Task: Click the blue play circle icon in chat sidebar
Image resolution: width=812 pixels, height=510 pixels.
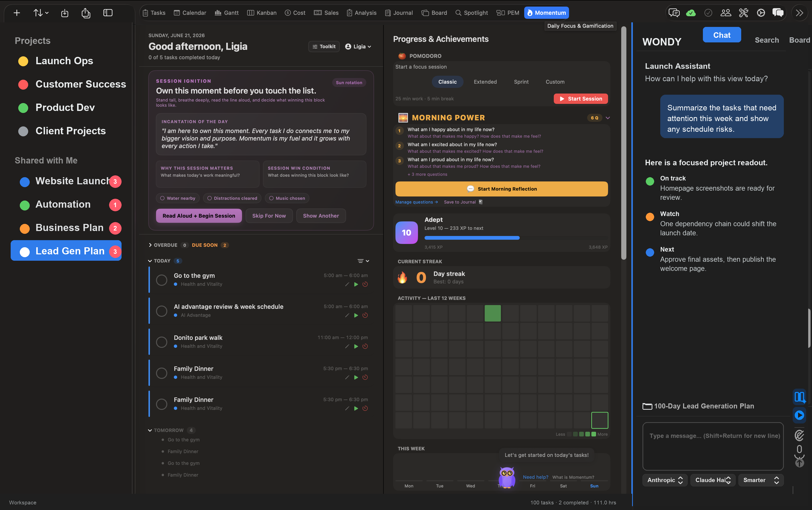Action: (x=799, y=415)
